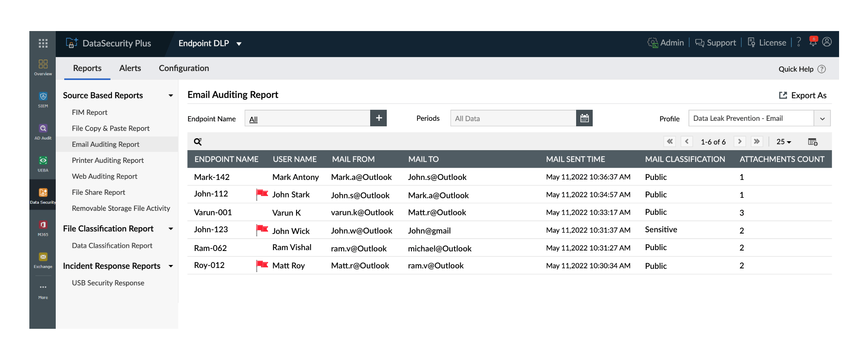The height and width of the screenshot is (359, 868).
Task: Open the Periods calendar picker
Action: tap(585, 118)
